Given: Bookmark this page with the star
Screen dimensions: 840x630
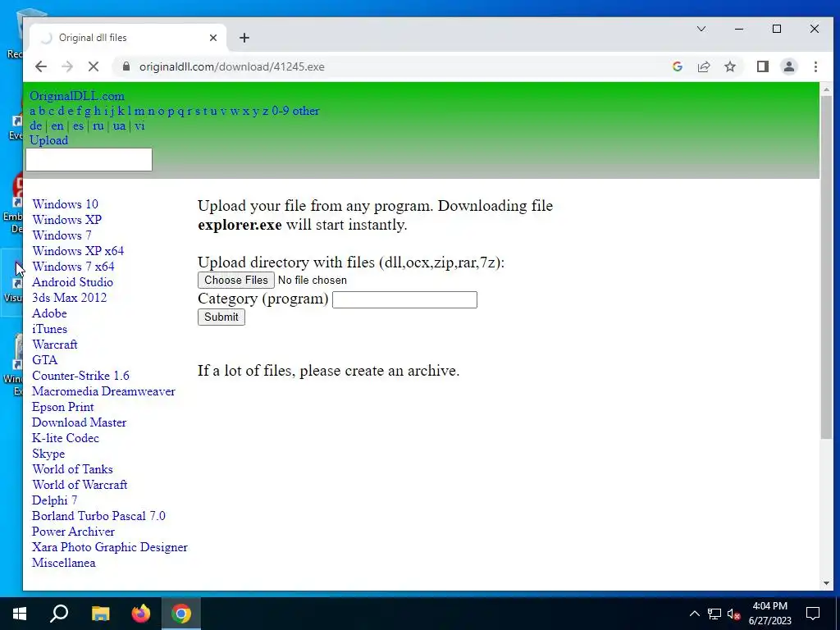Looking at the screenshot, I should 729,66.
